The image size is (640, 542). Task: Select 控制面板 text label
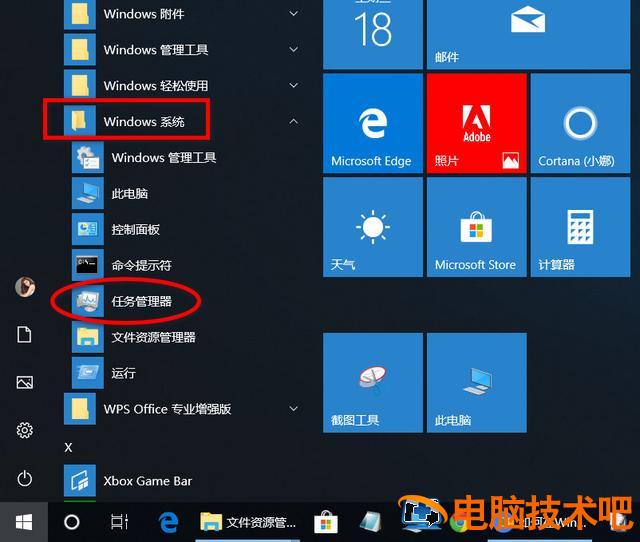[x=135, y=230]
